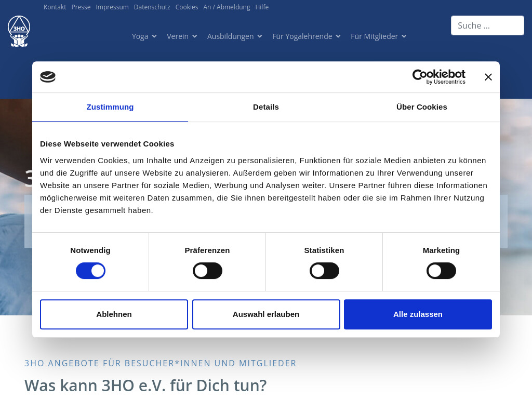
Task: Enable the Statistiken cookie toggle
Action: (324, 270)
